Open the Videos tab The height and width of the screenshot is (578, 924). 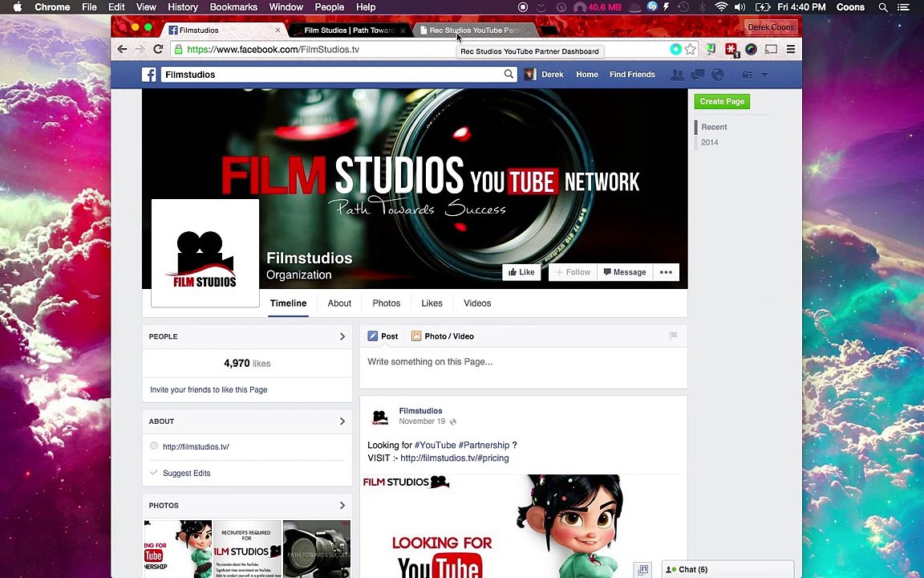click(477, 303)
